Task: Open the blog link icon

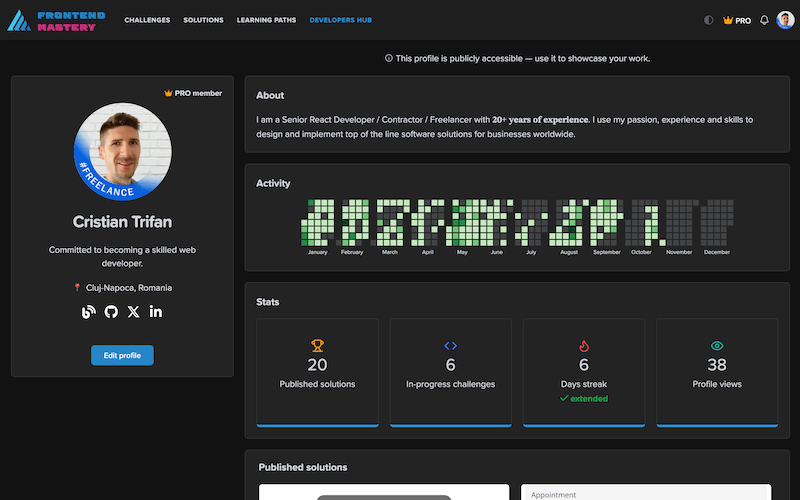Action: 88,312
